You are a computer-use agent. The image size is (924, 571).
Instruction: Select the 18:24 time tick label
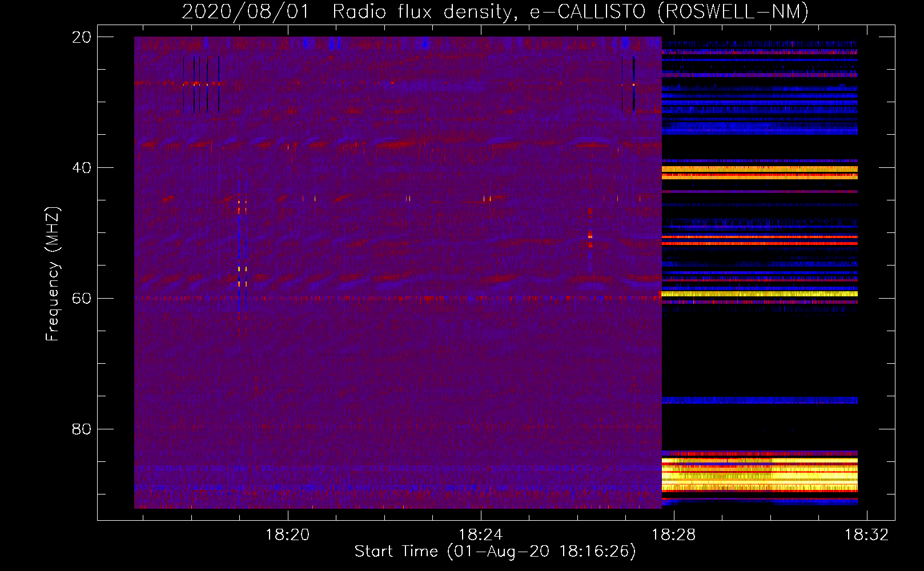[x=481, y=535]
